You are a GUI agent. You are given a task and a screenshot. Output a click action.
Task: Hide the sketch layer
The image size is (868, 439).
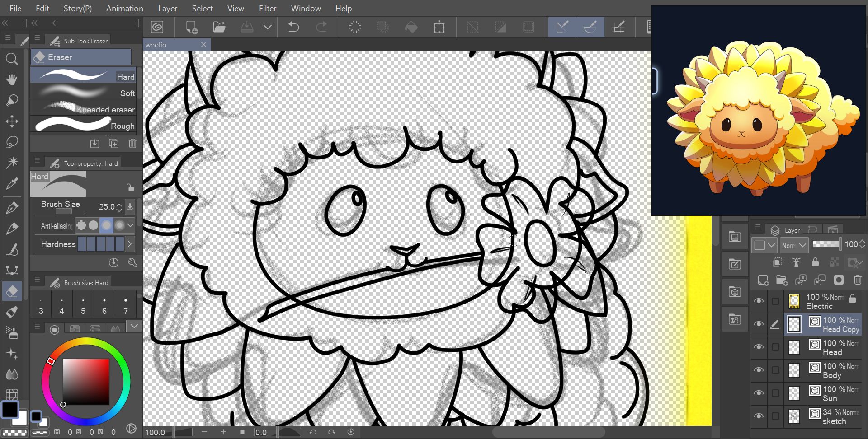759,416
